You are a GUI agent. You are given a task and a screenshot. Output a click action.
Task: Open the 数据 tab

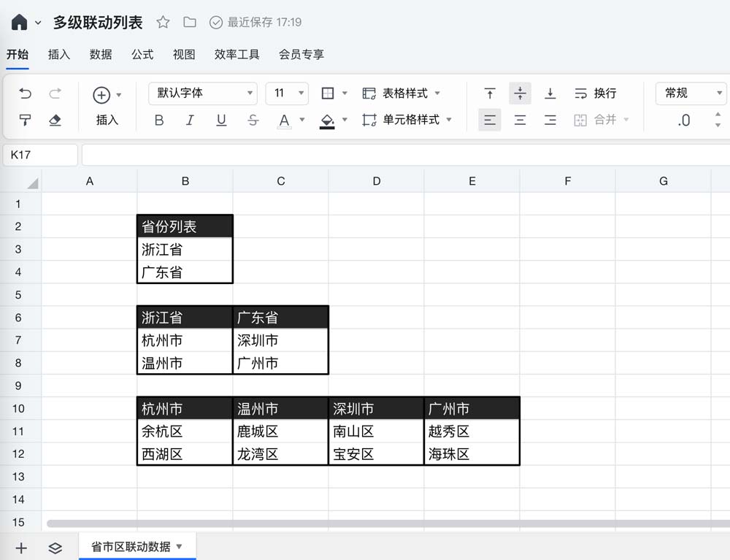[101, 55]
